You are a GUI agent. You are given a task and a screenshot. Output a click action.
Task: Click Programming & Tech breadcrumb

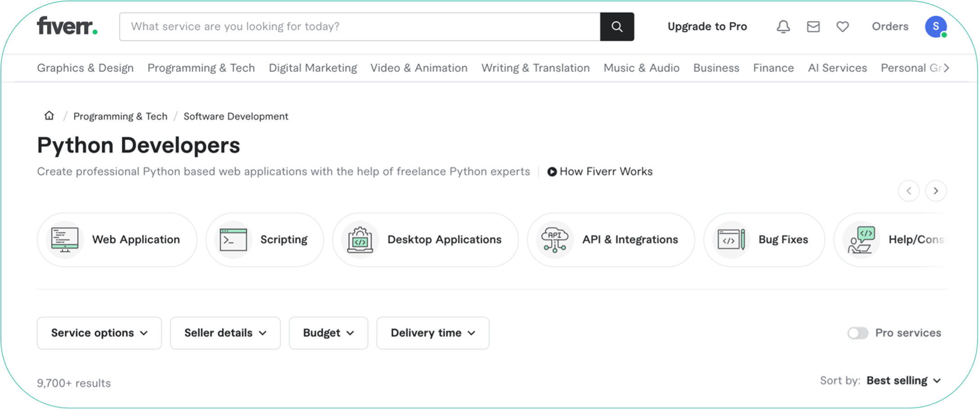pos(120,116)
